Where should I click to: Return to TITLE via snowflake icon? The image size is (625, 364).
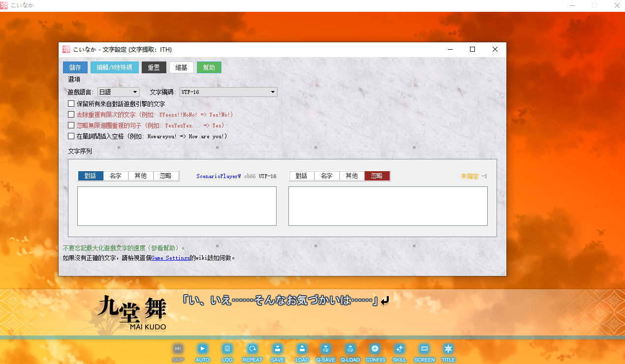click(448, 349)
